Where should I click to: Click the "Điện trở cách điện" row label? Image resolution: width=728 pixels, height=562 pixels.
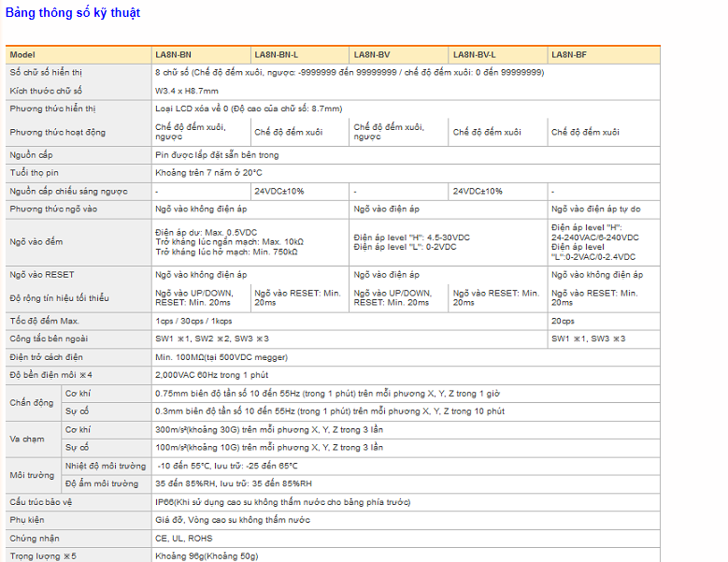pyautogui.click(x=47, y=357)
